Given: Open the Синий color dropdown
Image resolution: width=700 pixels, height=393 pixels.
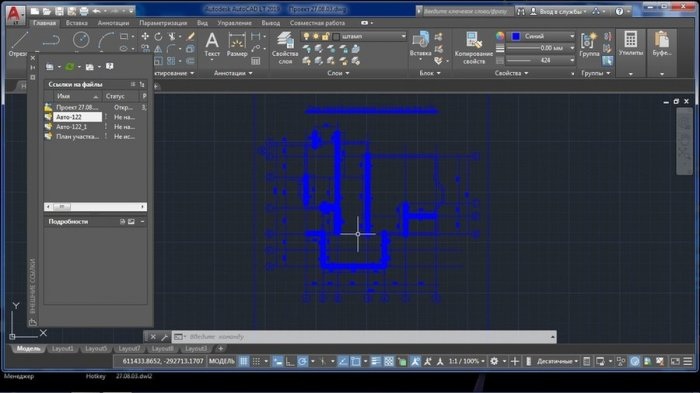Looking at the screenshot, I should pos(572,36).
